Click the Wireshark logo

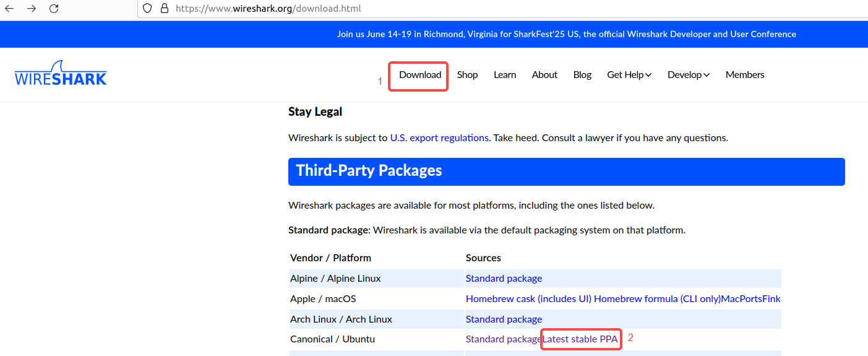61,73
